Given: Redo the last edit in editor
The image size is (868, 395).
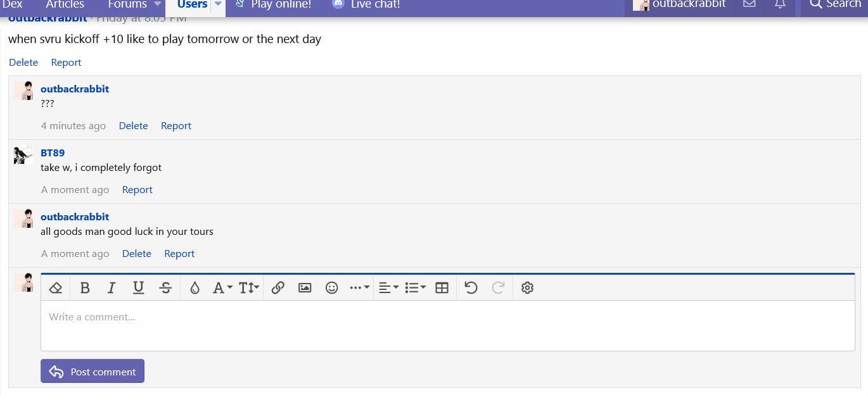Looking at the screenshot, I should coord(498,288).
